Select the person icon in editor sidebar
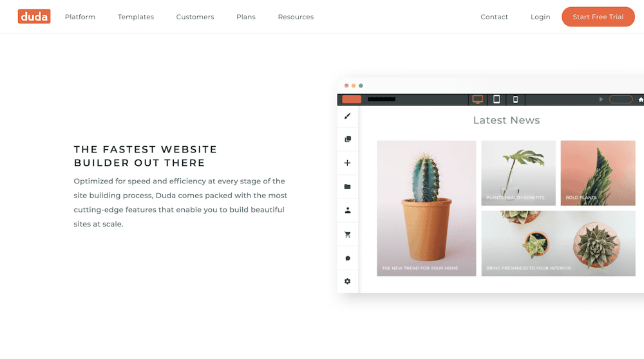 click(x=348, y=210)
